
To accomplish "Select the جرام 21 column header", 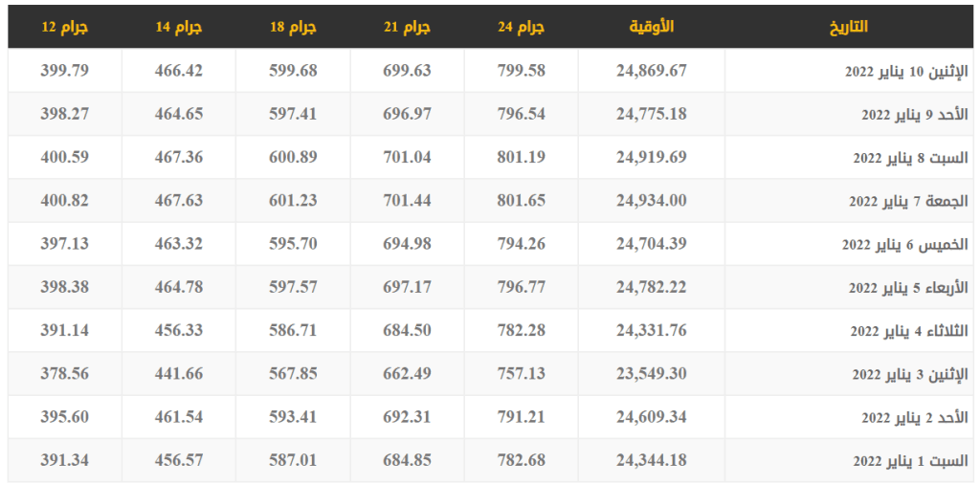I will 407,27.
